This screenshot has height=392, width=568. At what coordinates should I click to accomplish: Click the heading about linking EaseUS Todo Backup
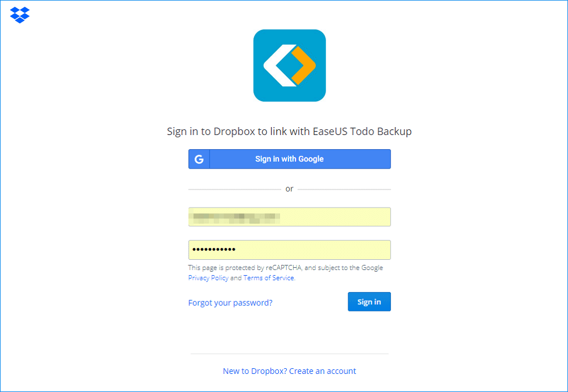pyautogui.click(x=289, y=131)
